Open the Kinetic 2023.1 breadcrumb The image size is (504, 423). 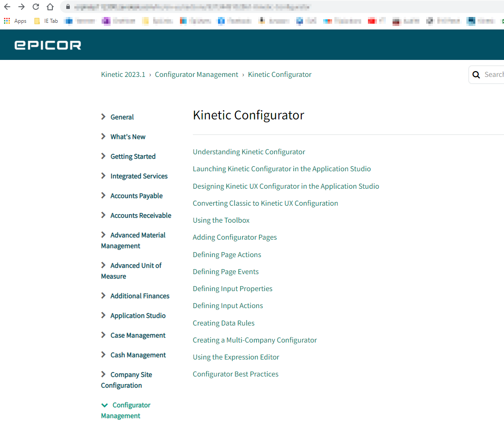point(123,75)
